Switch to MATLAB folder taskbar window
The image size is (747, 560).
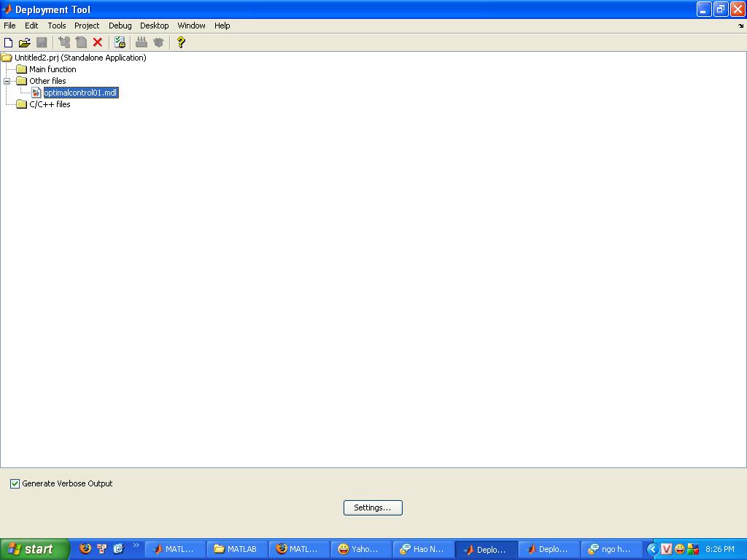237,549
